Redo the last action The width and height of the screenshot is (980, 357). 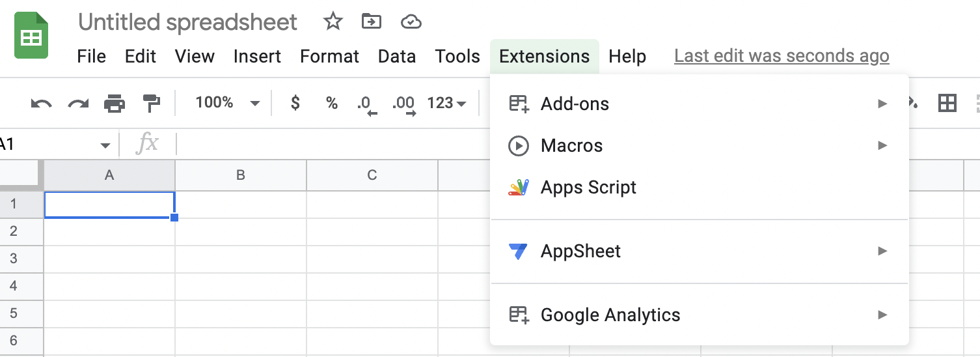pyautogui.click(x=78, y=103)
